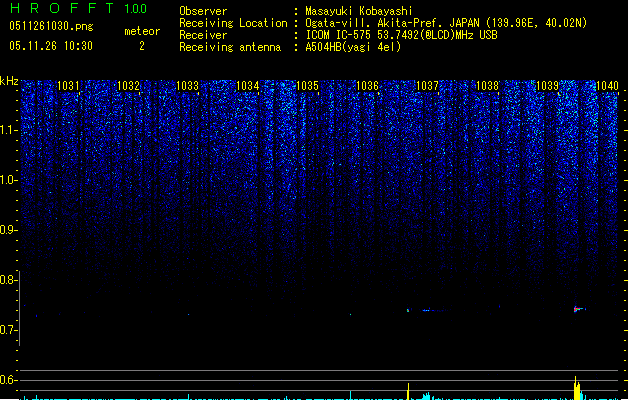Click the time marker 1037

click(x=428, y=85)
